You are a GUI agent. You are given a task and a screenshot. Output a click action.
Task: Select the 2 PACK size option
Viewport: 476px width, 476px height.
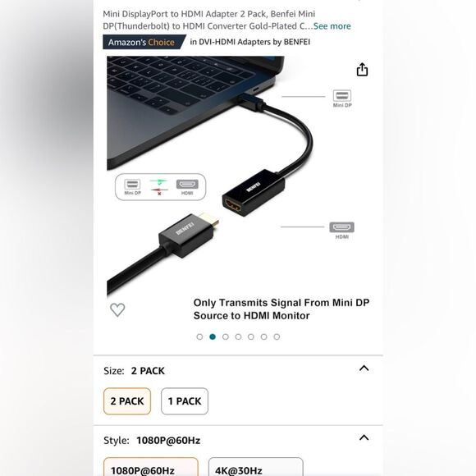tap(127, 401)
